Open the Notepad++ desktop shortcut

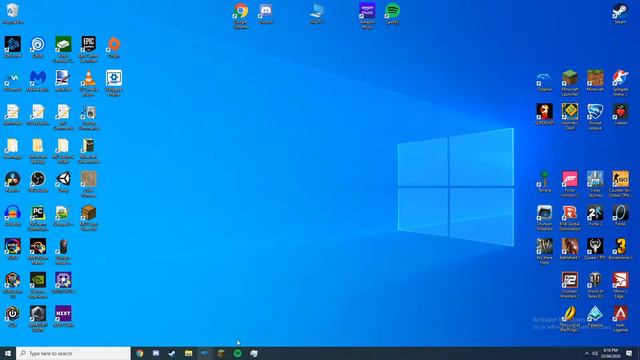tap(63, 216)
